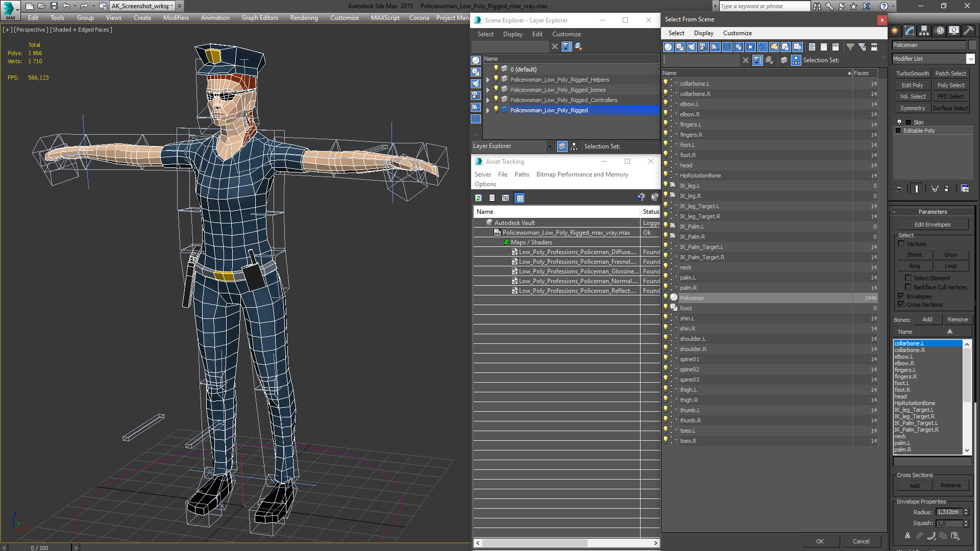This screenshot has height=551, width=980.
Task: Toggle Show End Result icon below modifier stack
Action: tap(917, 189)
